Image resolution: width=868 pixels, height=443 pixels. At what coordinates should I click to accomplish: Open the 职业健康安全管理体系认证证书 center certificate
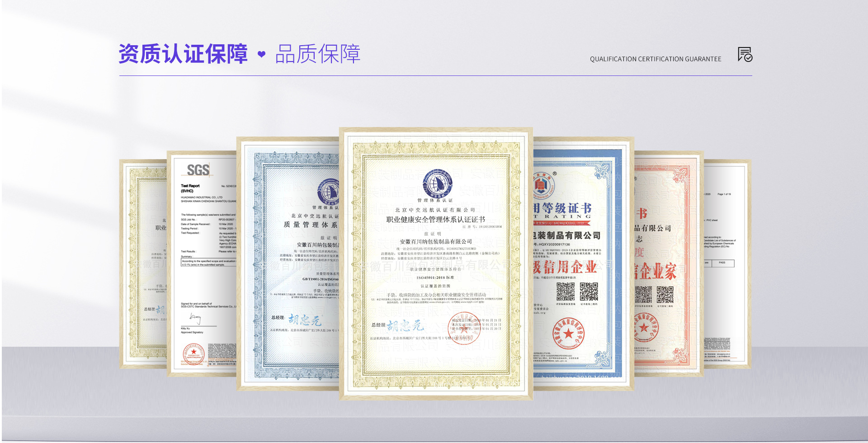tap(436, 263)
